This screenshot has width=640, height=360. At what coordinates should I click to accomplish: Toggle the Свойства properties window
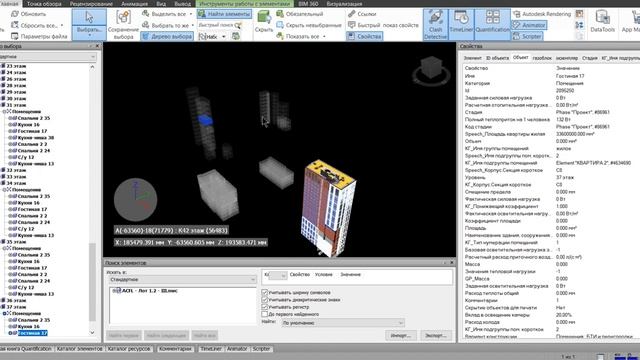click(364, 36)
